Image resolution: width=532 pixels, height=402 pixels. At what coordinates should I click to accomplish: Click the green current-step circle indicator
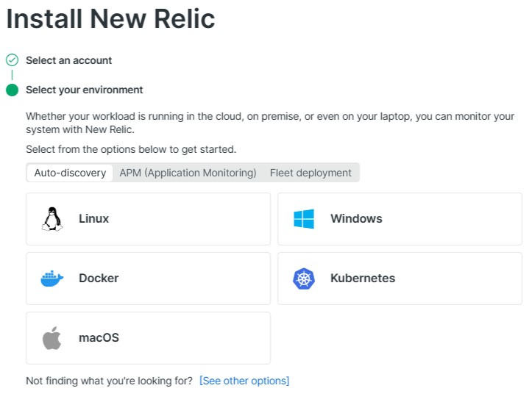click(x=12, y=90)
